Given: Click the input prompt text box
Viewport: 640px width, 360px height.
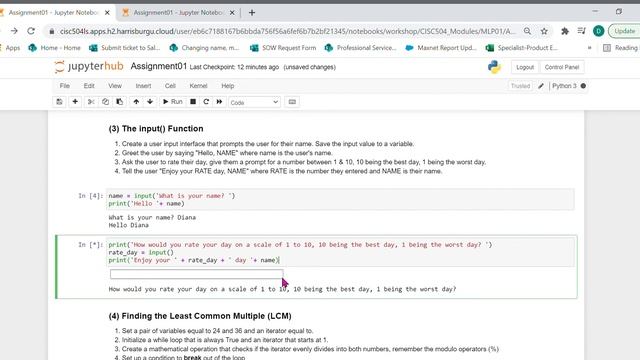Looking at the screenshot, I should click(196, 274).
